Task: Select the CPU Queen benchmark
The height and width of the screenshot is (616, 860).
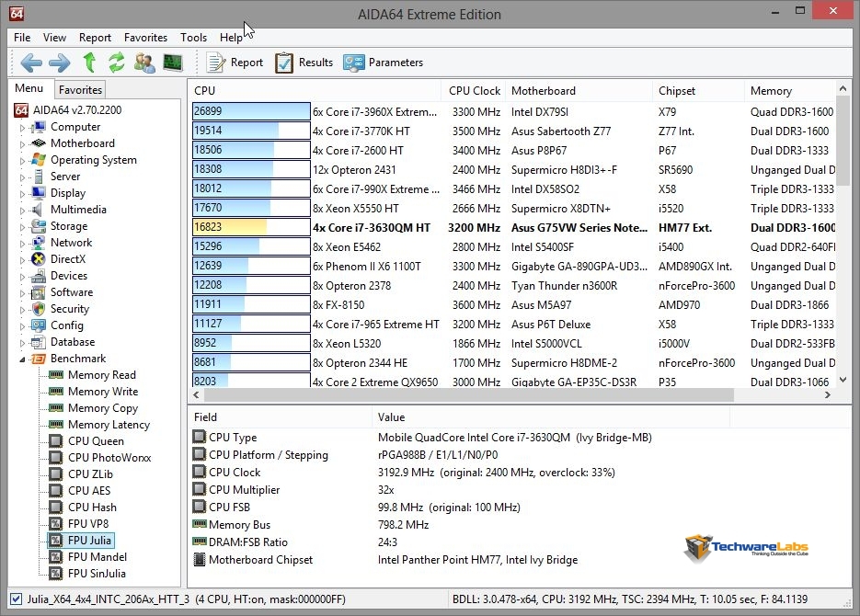Action: click(x=96, y=441)
